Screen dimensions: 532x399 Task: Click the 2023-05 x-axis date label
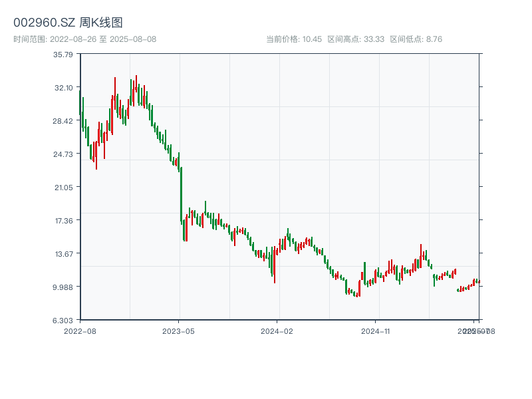178,331
